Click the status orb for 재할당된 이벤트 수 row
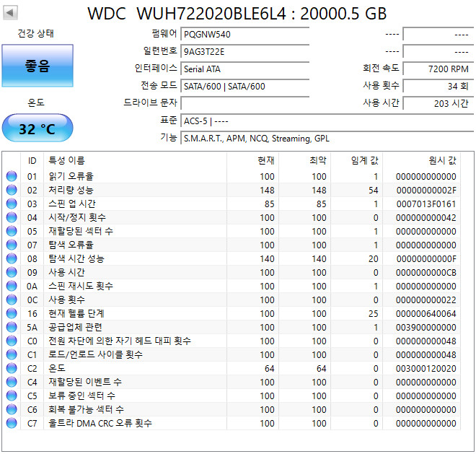Screen dimensions: 476x454 pos(12,382)
